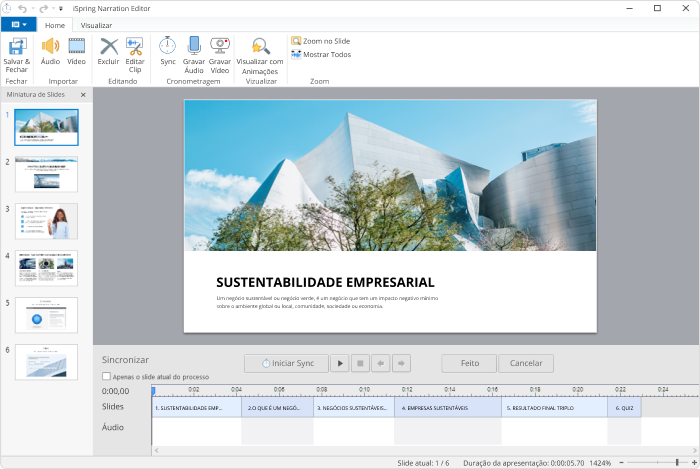Open quick access toolbar customize arrow
Viewport: 700px width, 469px height.
point(61,8)
